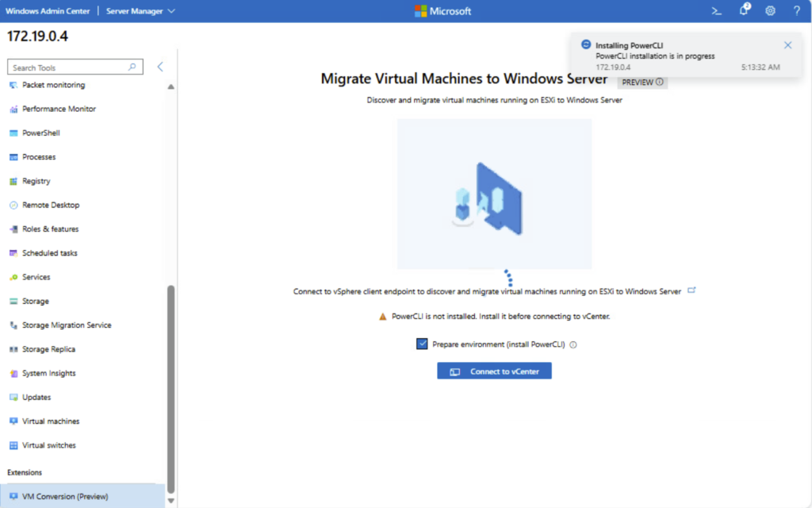Screen dimensions: 812x508
Task: Click the info icon beside PREVIEW
Action: pos(659,82)
